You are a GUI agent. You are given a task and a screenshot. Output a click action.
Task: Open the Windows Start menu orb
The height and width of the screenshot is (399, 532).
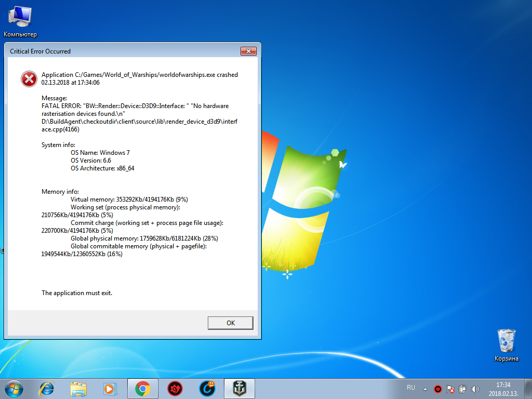[14, 389]
